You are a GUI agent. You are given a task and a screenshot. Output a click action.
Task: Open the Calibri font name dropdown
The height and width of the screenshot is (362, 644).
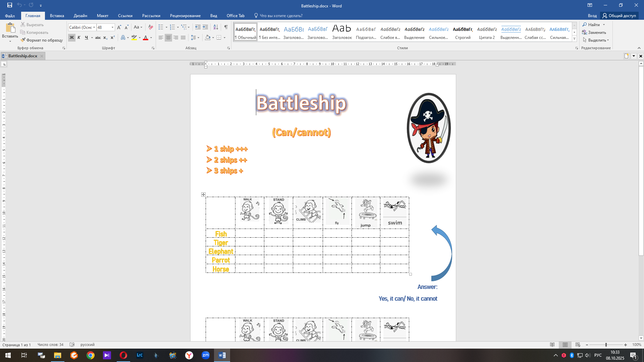(94, 27)
